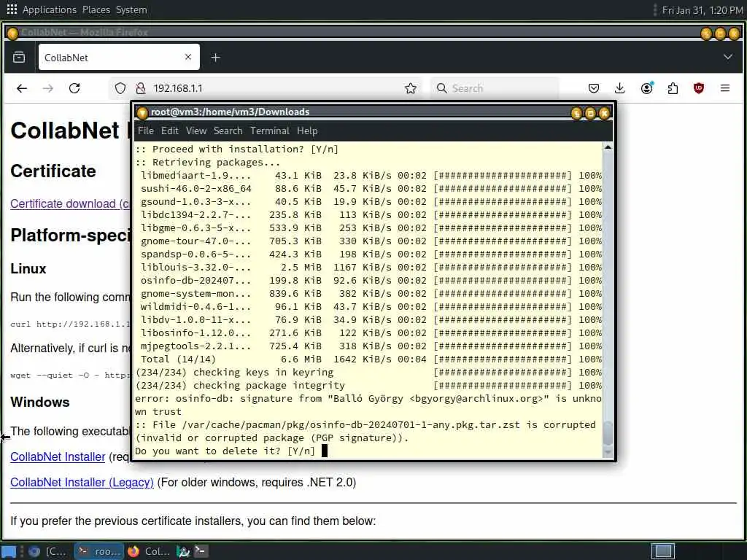Image resolution: width=747 pixels, height=560 pixels.
Task: Click the workspace switcher in bottom panel
Action: (663, 551)
